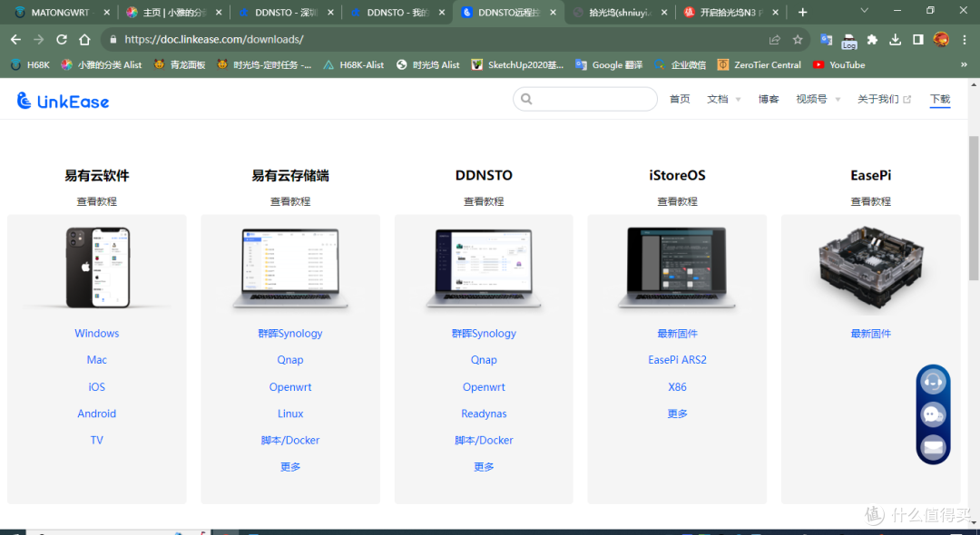Click EasePi ARS2 link
This screenshot has height=535, width=980.
pos(678,360)
